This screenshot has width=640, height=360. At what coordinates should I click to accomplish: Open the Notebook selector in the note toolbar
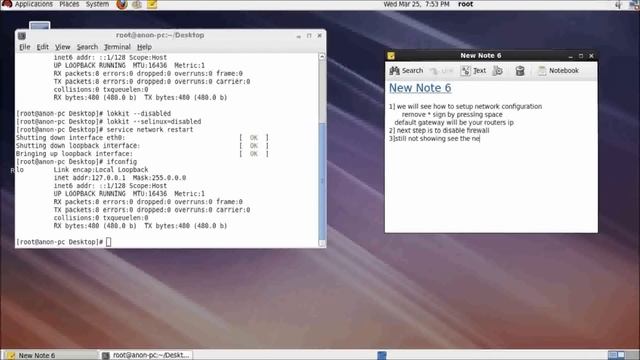pyautogui.click(x=558, y=71)
